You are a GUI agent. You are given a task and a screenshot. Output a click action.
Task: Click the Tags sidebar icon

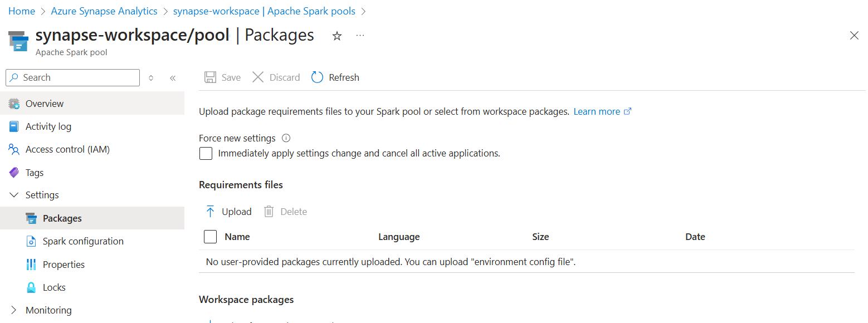(13, 172)
